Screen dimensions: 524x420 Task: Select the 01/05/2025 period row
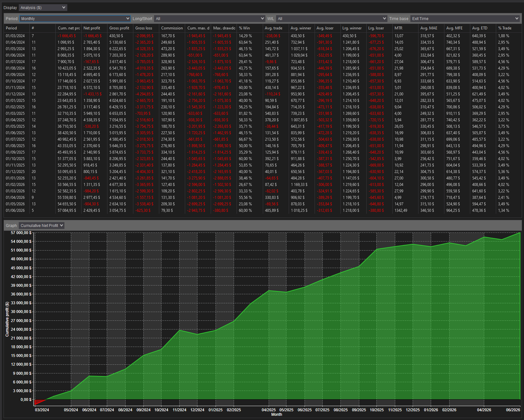coord(262,126)
